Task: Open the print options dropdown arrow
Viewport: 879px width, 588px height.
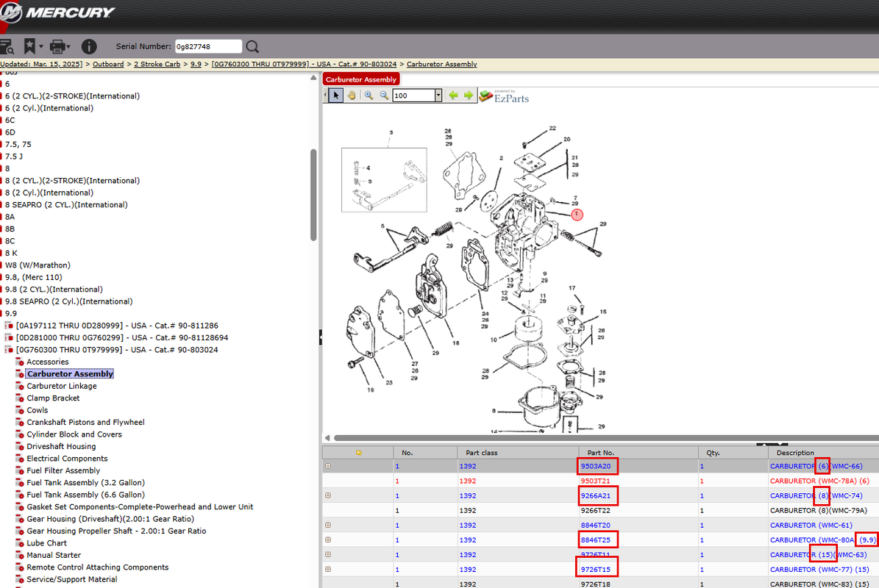Action: tap(68, 46)
